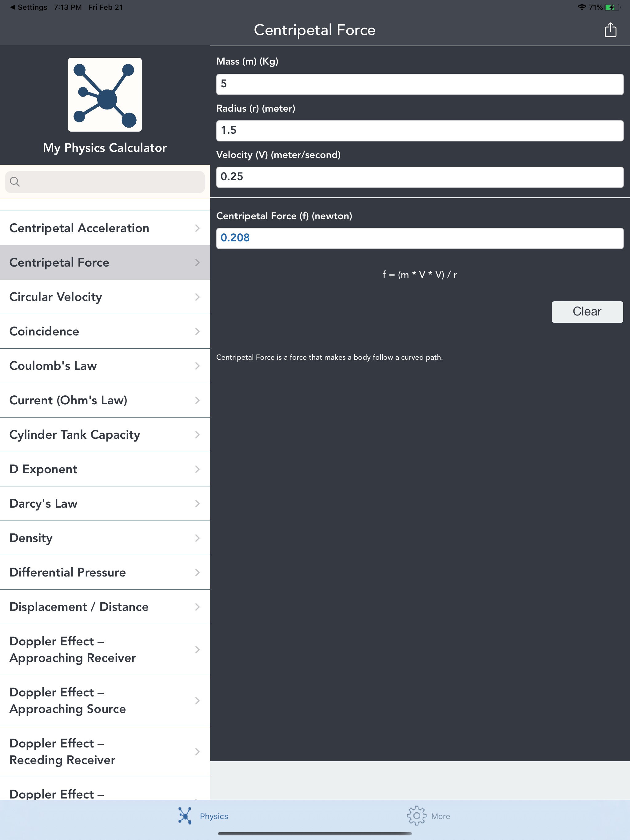The height and width of the screenshot is (840, 630).
Task: Click the Radius field showing 1.5
Action: point(420,131)
